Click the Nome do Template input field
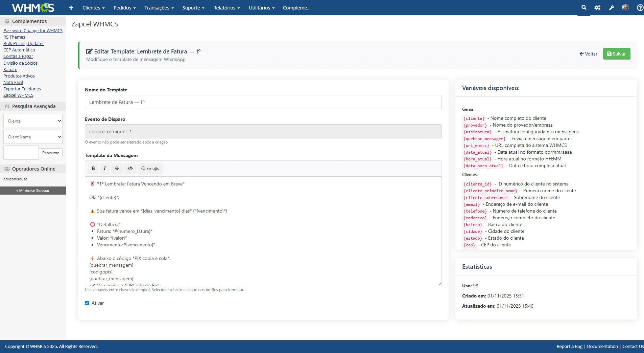 pyautogui.click(x=263, y=102)
